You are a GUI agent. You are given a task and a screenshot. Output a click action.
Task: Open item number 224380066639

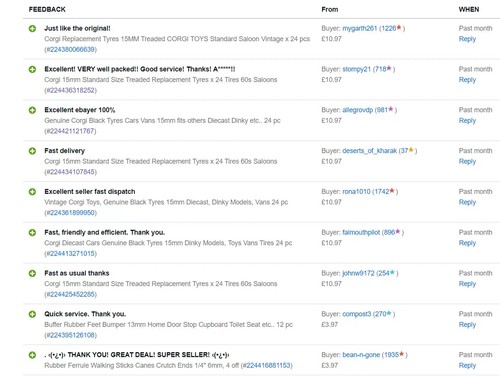click(x=71, y=49)
